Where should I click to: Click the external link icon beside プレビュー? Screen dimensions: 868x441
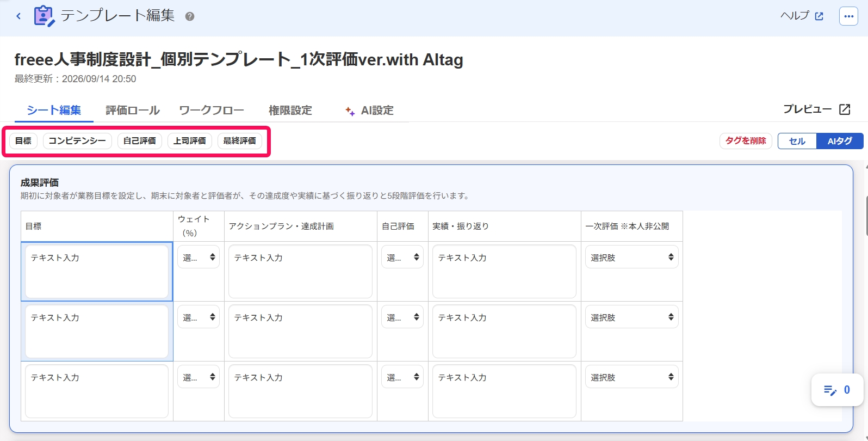845,109
